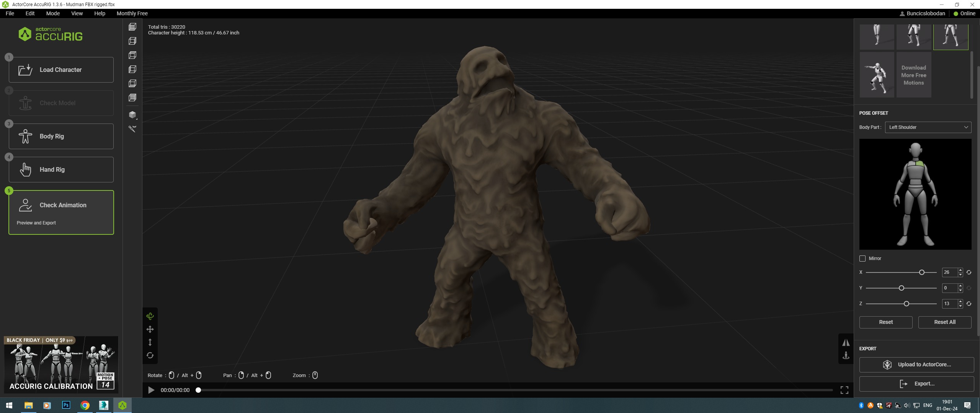The image size is (980, 413).
Task: Go to the Body Rig step
Action: pos(61,136)
